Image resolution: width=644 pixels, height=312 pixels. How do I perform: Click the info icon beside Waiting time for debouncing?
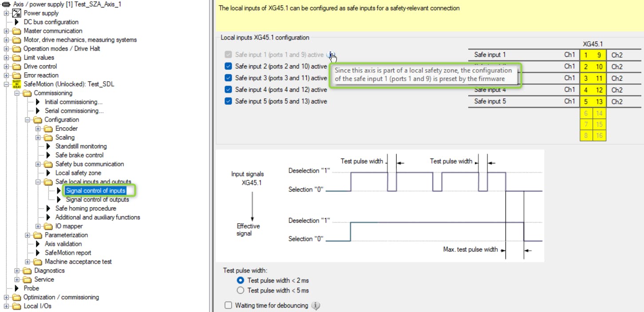pos(315,305)
